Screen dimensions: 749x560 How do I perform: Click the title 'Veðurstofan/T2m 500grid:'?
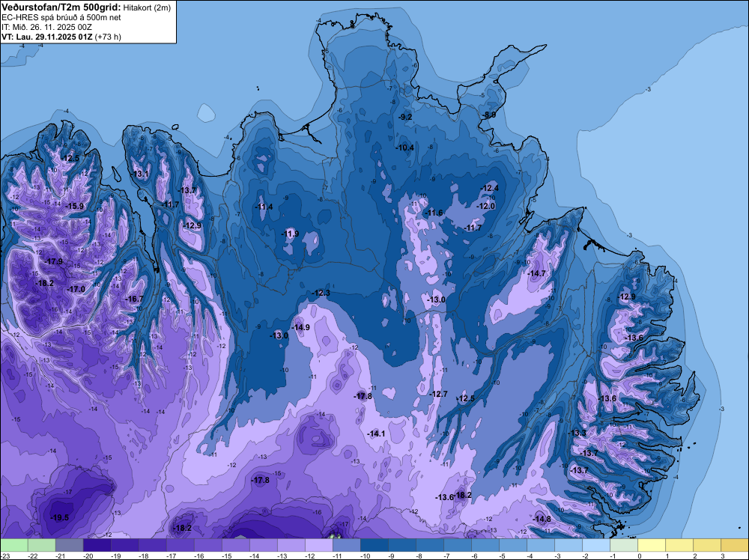coord(61,7)
